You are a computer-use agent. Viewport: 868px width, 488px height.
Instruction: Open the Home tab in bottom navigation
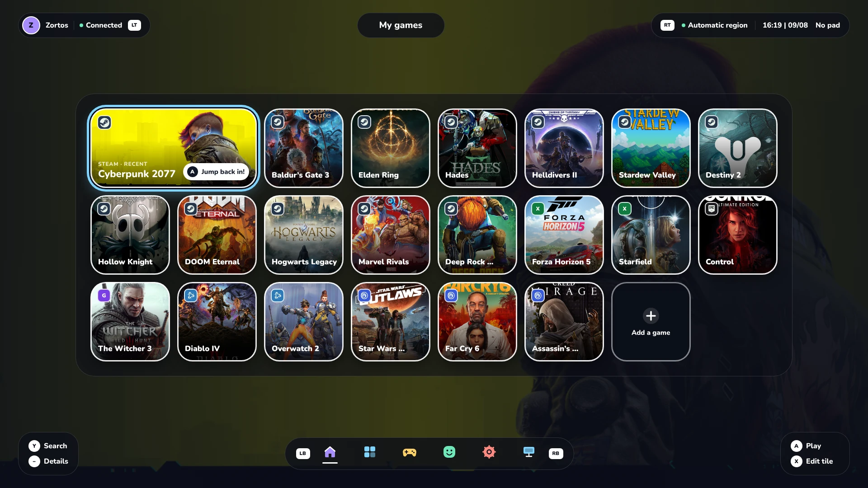[330, 452]
